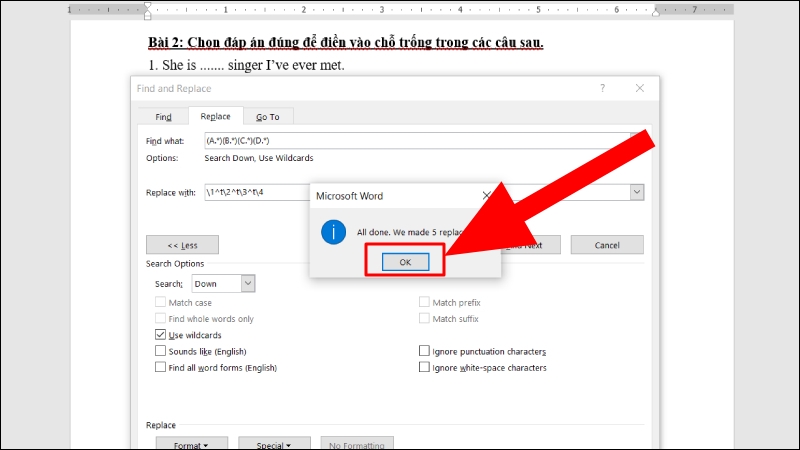800x450 pixels.
Task: Enable Ignore white-space characters checkbox
Action: [424, 367]
